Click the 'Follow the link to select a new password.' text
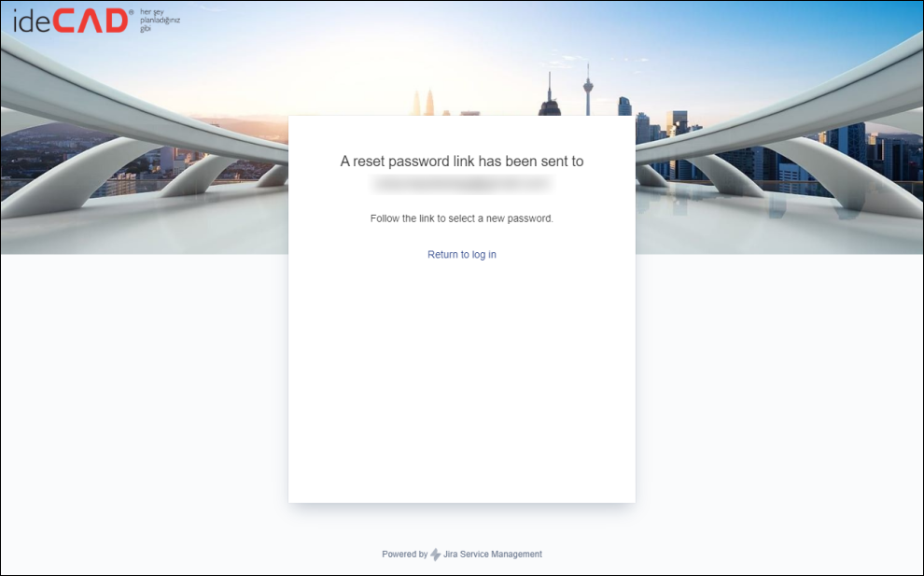Screen dimensions: 924x576 point(461,218)
